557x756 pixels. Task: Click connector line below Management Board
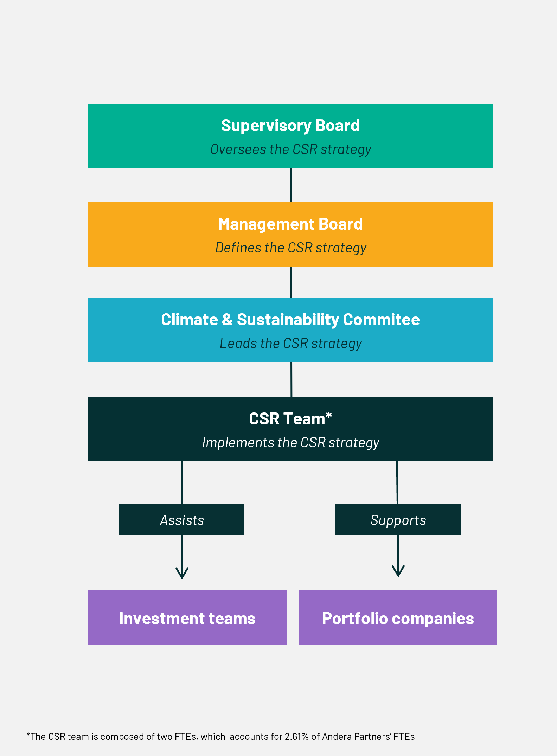tap(291, 282)
